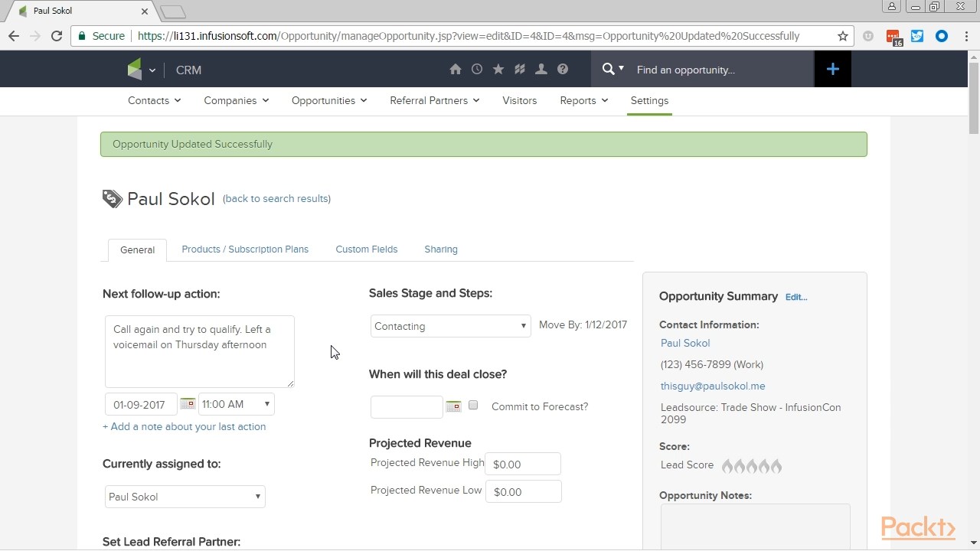Click the Opportunity Notes text box
Screen dimensions: 980x551
[755, 527]
